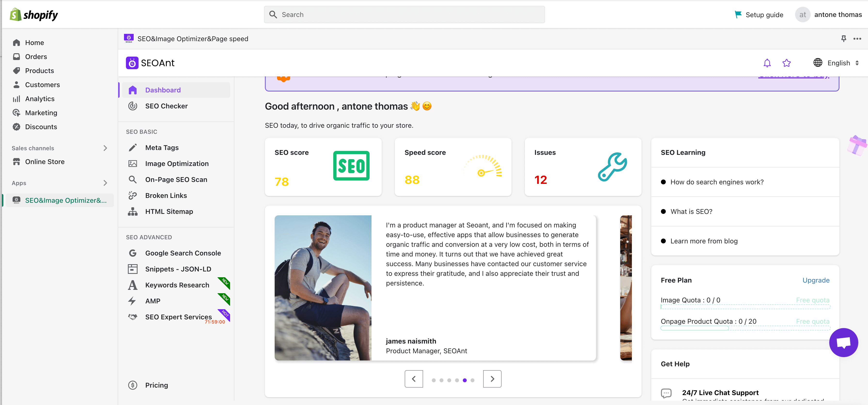
Task: Click the Meta Tags pencil icon
Action: 132,148
